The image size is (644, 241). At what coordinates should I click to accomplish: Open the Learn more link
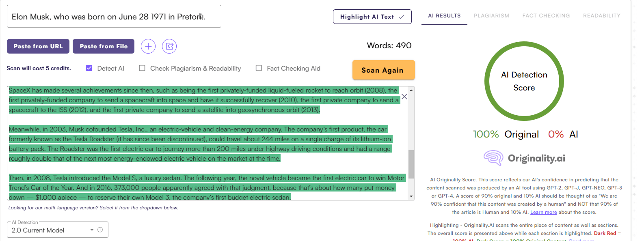[x=543, y=212]
